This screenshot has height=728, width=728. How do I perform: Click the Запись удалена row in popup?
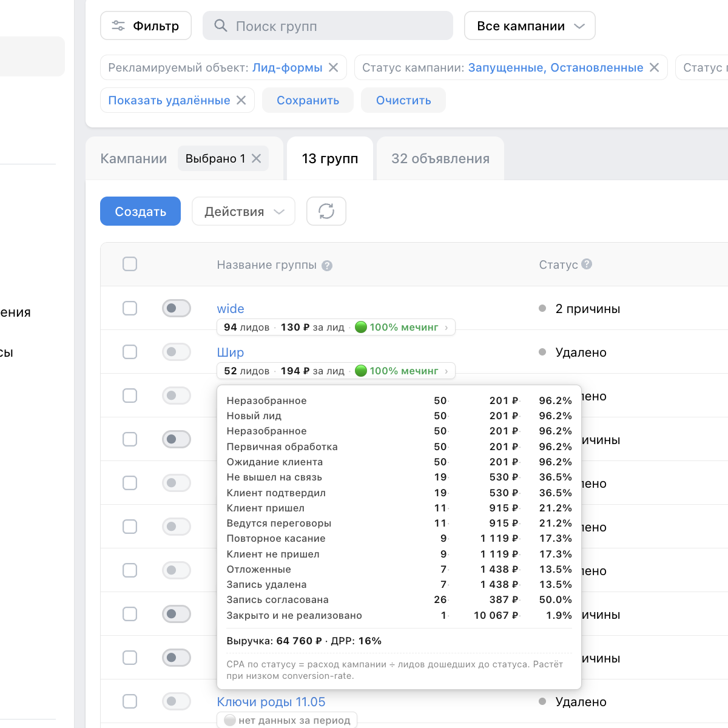click(x=399, y=584)
